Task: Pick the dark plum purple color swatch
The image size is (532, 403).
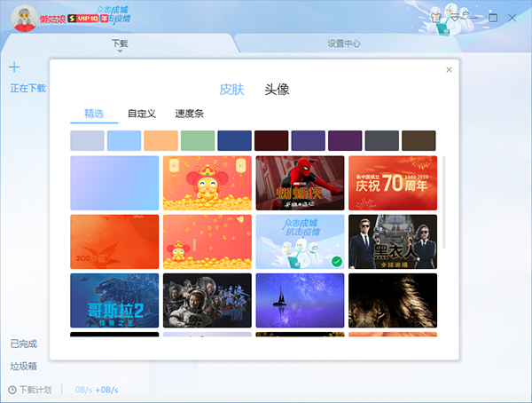Action: (345, 140)
